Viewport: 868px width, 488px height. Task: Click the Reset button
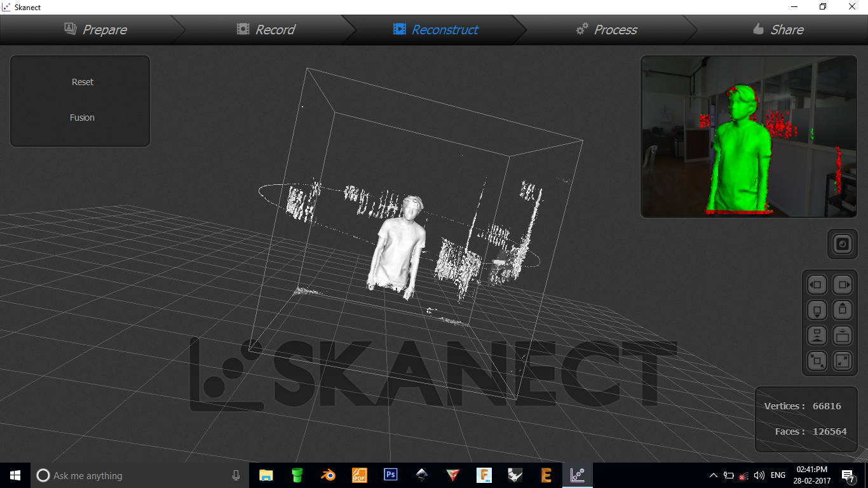[x=83, y=82]
